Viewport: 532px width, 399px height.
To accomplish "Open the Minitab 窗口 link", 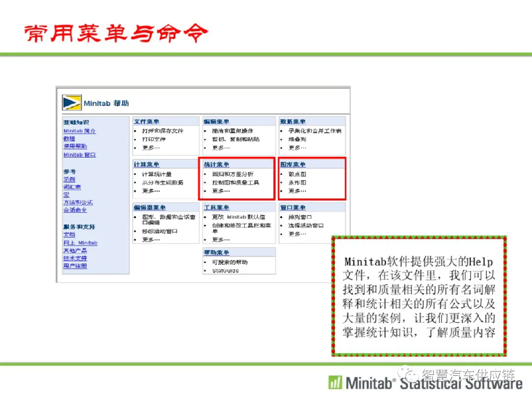I will [80, 155].
